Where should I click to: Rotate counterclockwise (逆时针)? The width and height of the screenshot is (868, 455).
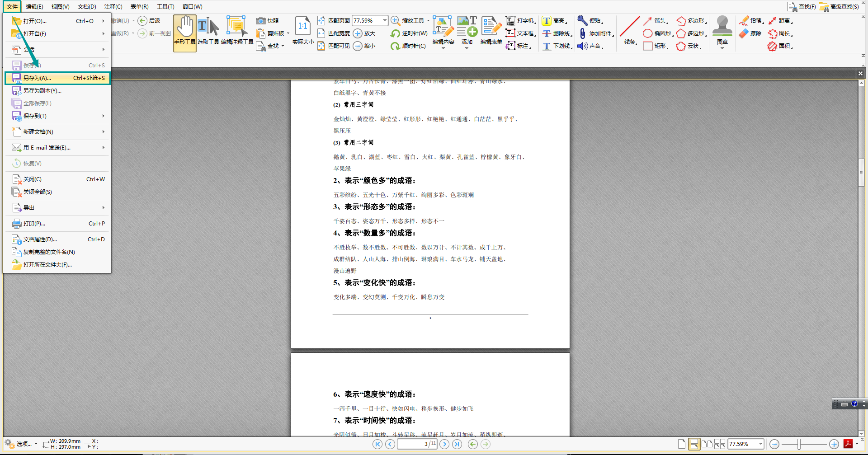pos(409,33)
